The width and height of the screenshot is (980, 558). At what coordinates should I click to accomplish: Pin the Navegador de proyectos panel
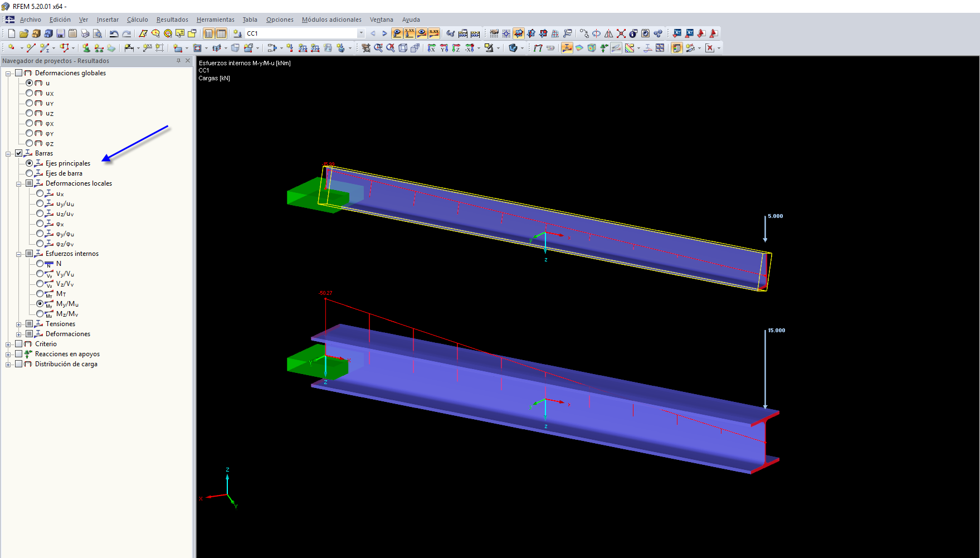(178, 61)
